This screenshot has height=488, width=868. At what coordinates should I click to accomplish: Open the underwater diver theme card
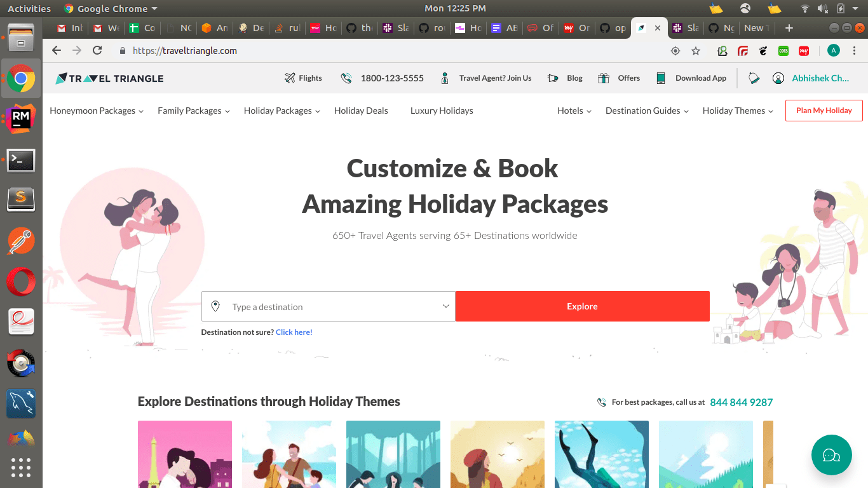pyautogui.click(x=602, y=454)
